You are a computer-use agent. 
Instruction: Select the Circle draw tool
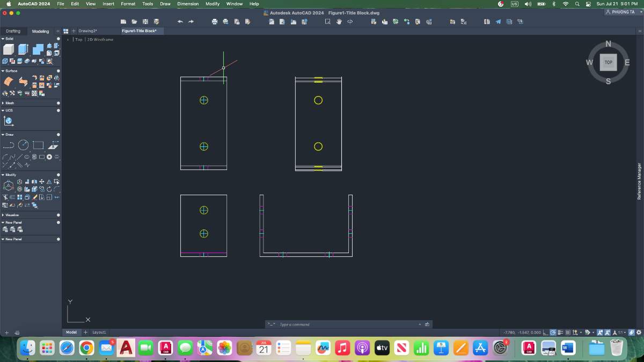tap(23, 145)
